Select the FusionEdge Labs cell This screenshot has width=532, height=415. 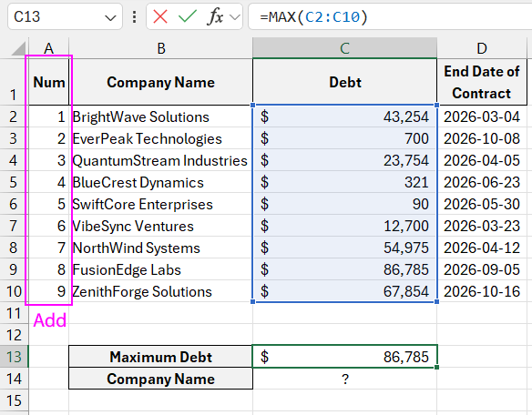point(161,269)
